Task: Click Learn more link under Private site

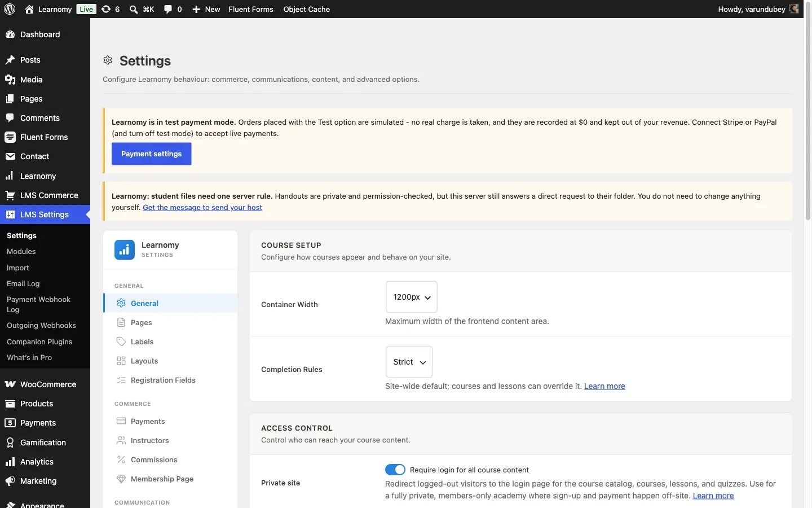Action: (x=713, y=496)
